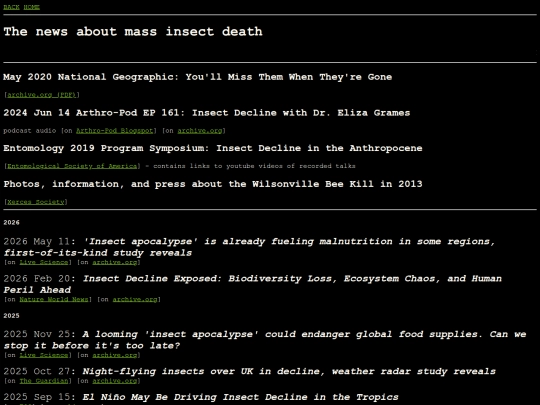Open archive.org link under 2026 Feb 20 article

click(135, 300)
